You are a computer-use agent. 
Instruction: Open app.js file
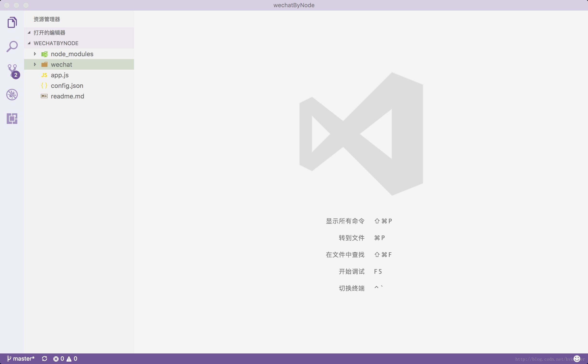79,75
